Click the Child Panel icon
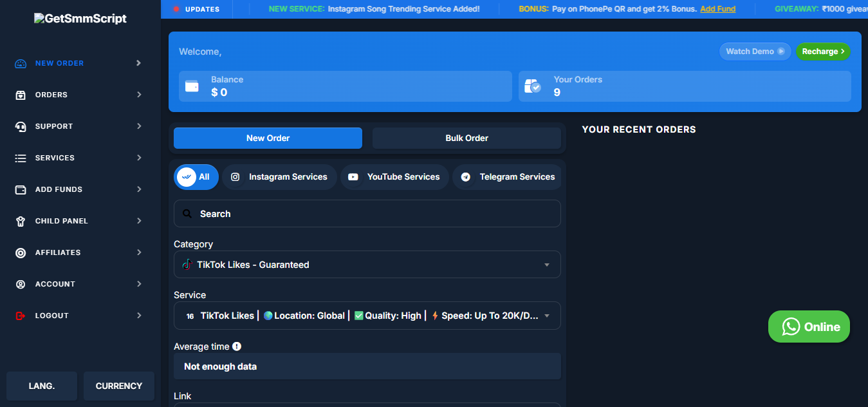 point(19,221)
